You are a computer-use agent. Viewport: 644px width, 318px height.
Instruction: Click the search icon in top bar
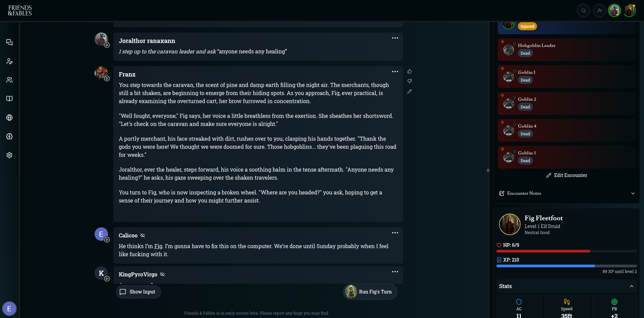584,10
